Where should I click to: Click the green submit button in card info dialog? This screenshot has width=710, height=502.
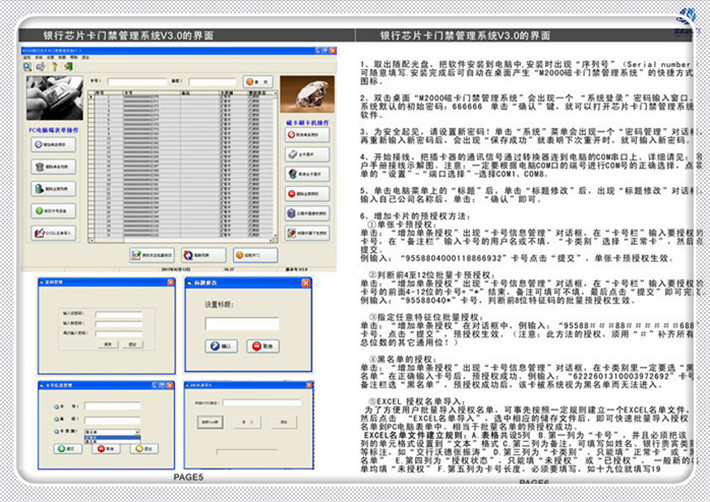tap(68, 451)
